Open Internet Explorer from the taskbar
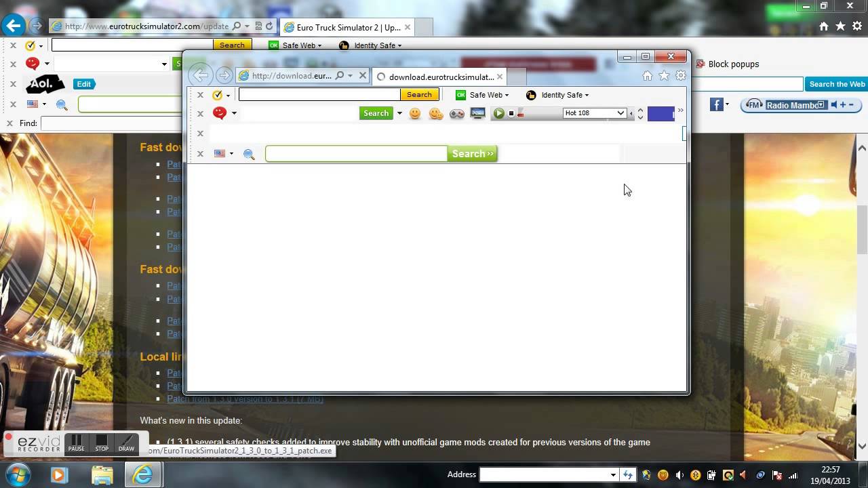The width and height of the screenshot is (868, 488). point(142,474)
